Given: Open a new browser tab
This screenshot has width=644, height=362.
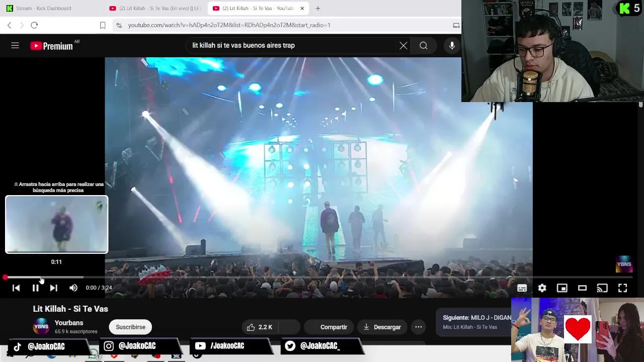Looking at the screenshot, I should click(318, 8).
